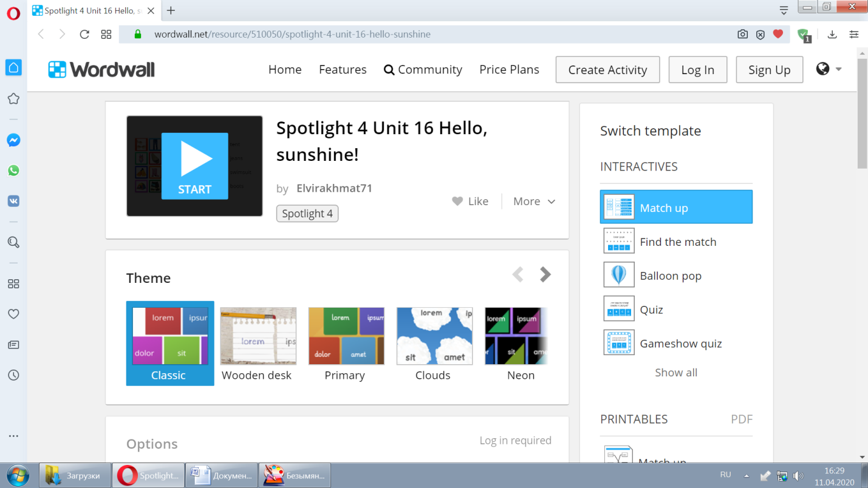Click the Create Activity button
The height and width of the screenshot is (488, 868).
[x=607, y=70]
